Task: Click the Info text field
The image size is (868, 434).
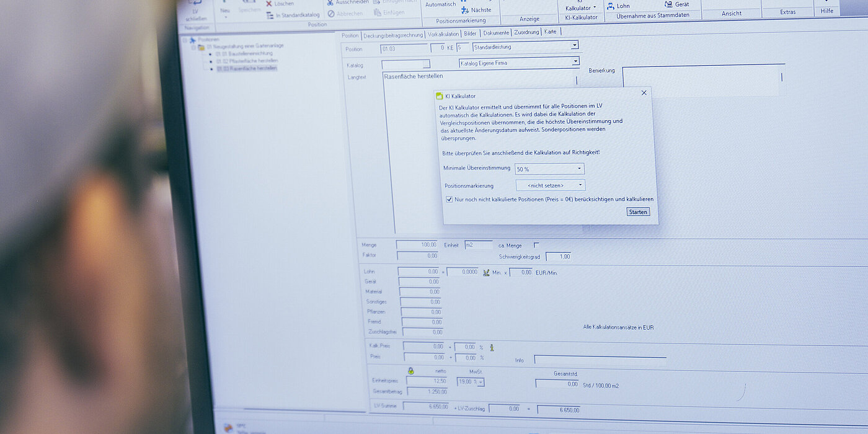Action: [x=600, y=360]
